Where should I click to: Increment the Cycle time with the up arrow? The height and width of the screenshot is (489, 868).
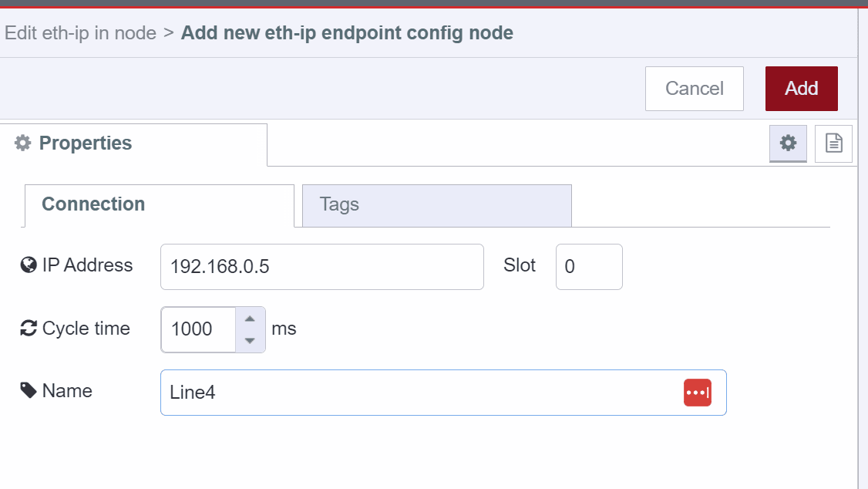(249, 319)
